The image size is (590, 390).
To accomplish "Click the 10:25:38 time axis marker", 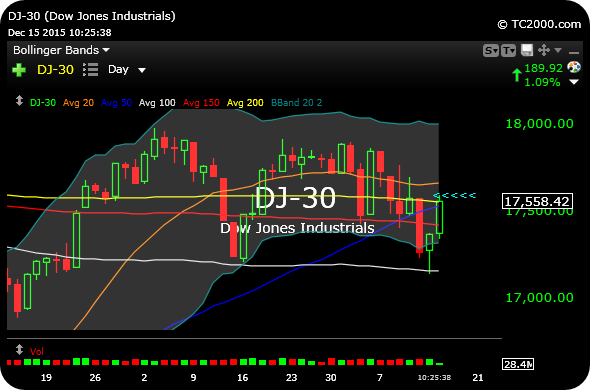I will (434, 378).
